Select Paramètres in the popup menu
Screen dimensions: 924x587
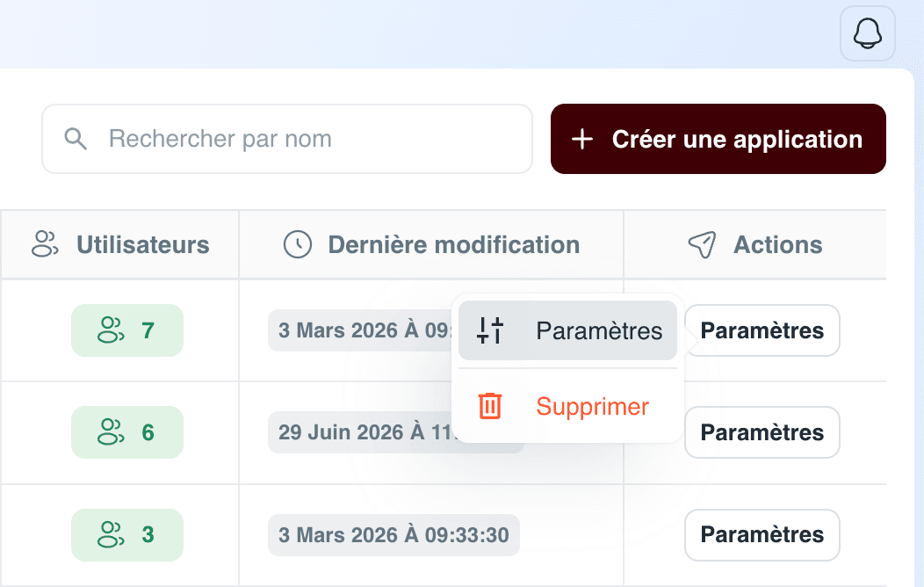coord(567,330)
